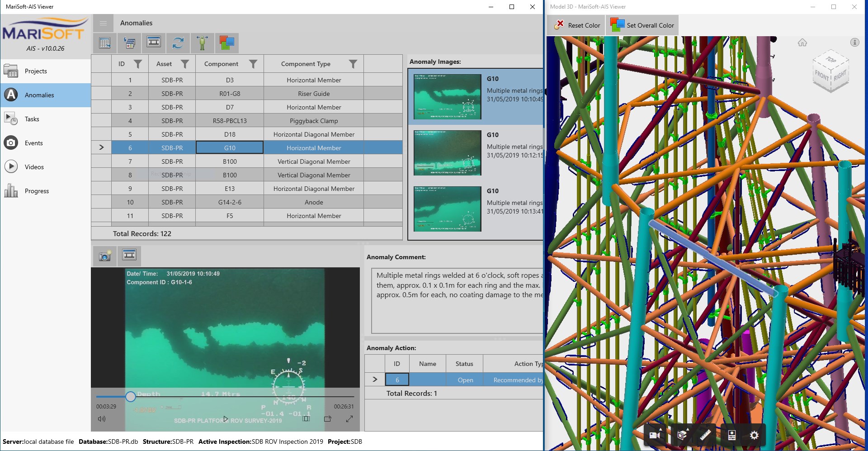Click the refresh anomalies toolbar icon
The width and height of the screenshot is (868, 451).
click(178, 43)
